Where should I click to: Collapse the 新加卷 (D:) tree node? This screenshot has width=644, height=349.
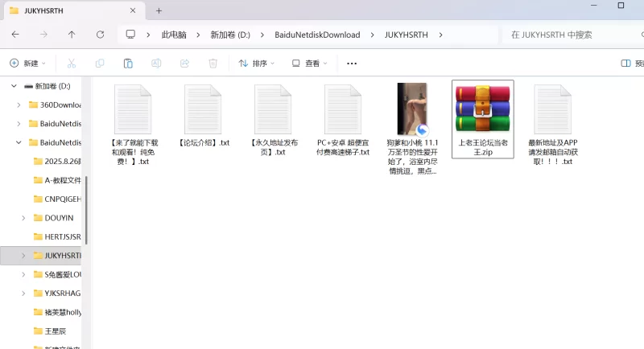pos(13,85)
